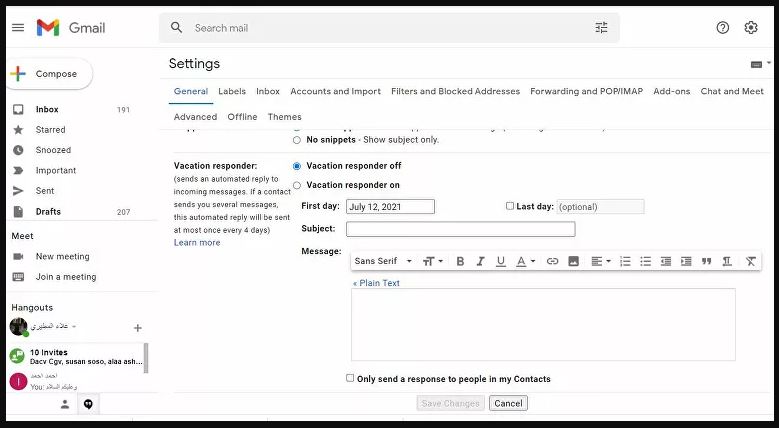779x428 pixels.
Task: Check Only send response to Contacts
Action: click(350, 378)
